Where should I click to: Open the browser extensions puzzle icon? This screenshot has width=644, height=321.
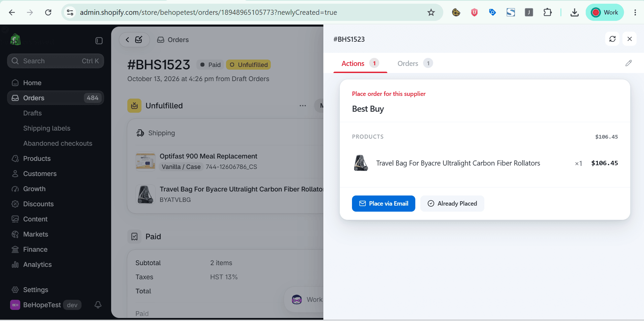548,12
